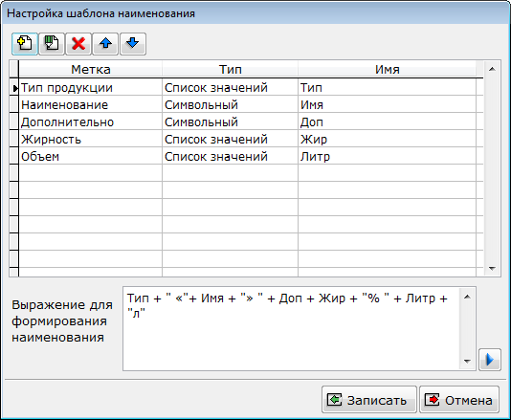The width and height of the screenshot is (511, 420).
Task: Add a new row with the toolbar icon
Action: [x=25, y=44]
